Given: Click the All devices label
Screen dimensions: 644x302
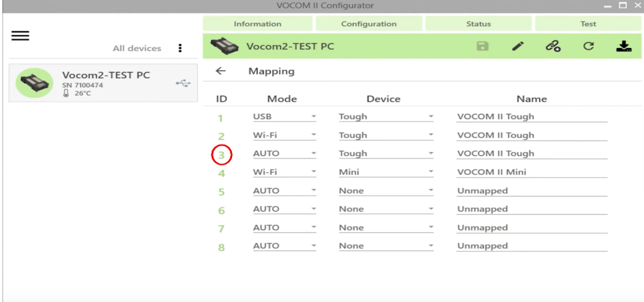Looking at the screenshot, I should (x=137, y=49).
